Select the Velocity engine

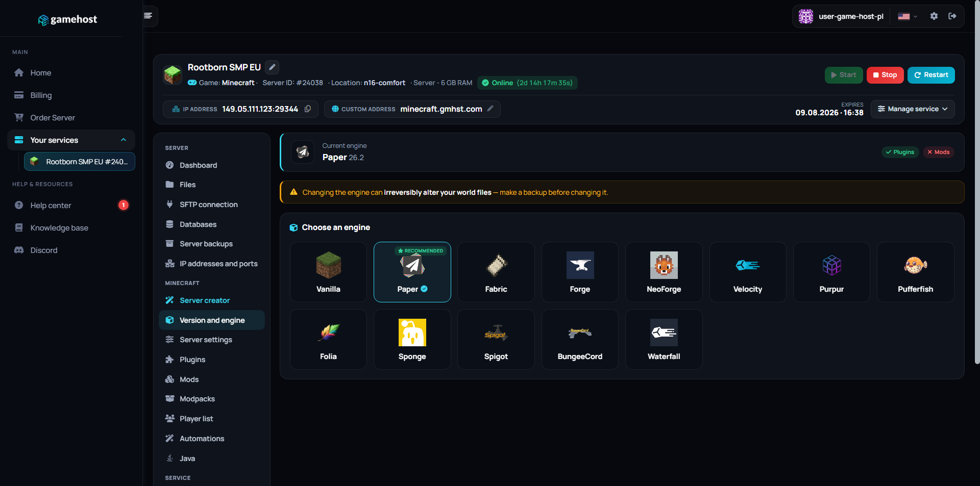click(x=748, y=272)
